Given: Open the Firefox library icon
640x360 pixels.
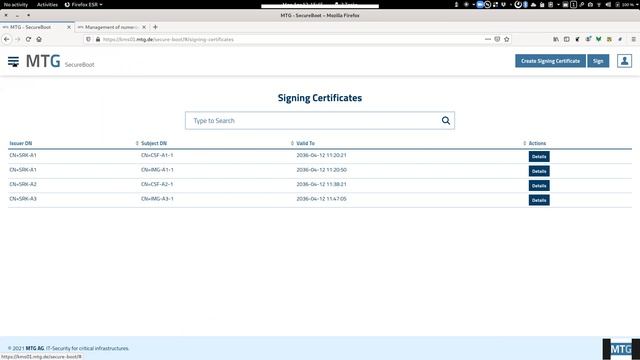Looking at the screenshot, I should click(556, 39).
